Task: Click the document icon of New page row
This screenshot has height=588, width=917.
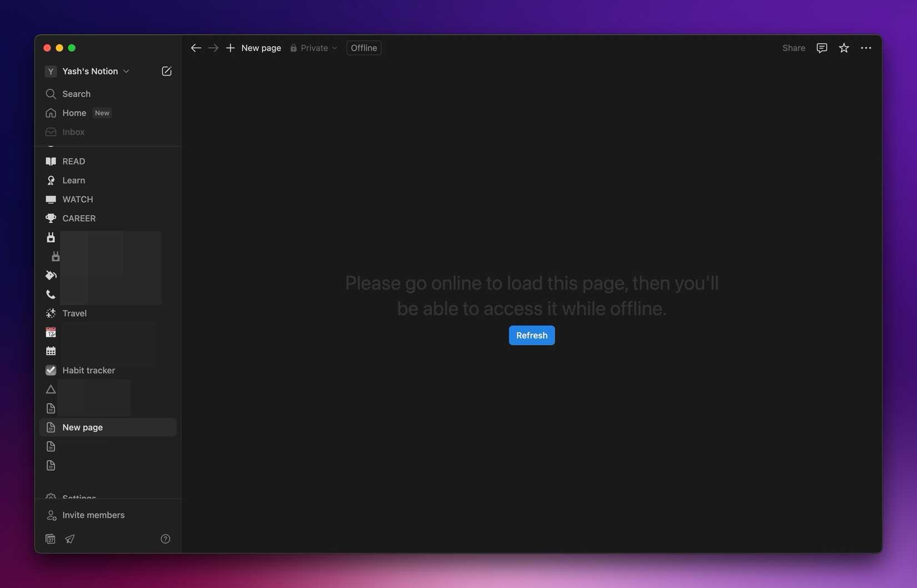Action: pyautogui.click(x=51, y=427)
